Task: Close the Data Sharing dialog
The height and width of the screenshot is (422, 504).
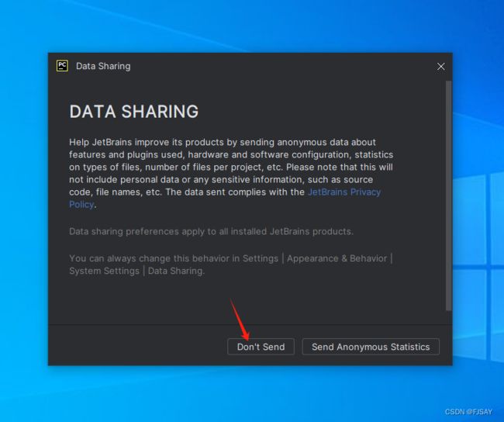Action: click(x=440, y=67)
